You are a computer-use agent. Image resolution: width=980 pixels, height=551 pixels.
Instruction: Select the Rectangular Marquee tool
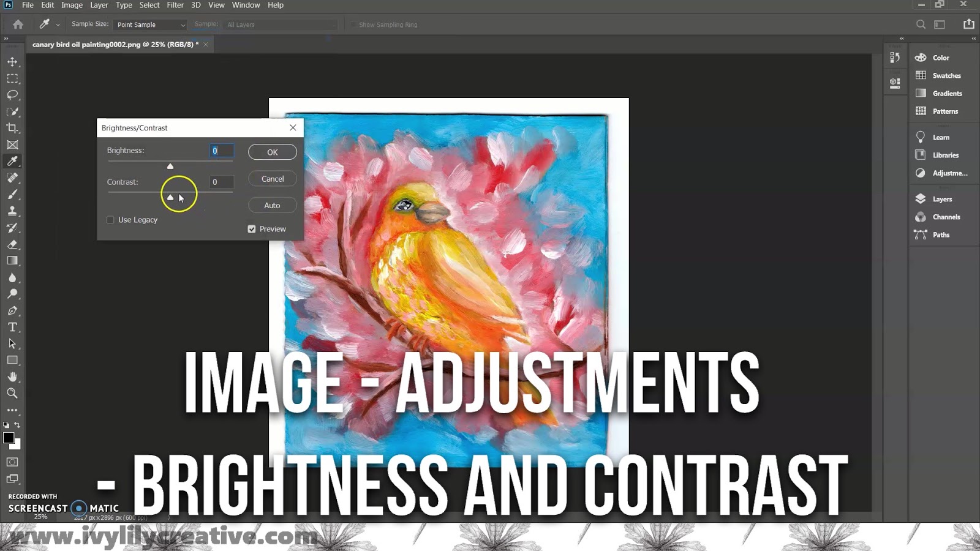pos(12,78)
